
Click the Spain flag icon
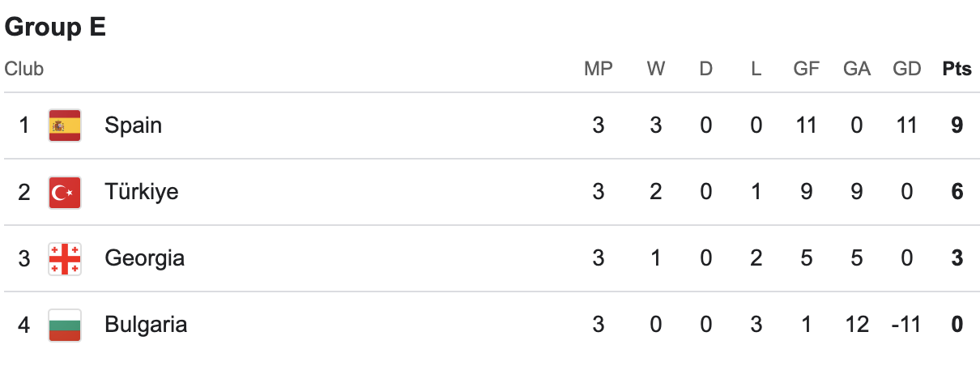(x=64, y=126)
